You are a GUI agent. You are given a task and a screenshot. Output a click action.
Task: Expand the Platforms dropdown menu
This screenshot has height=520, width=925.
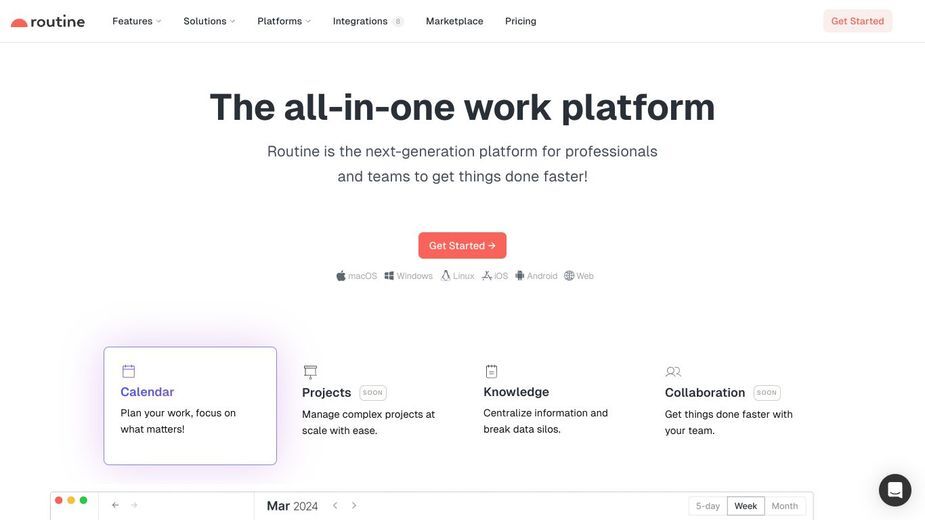[x=284, y=21]
